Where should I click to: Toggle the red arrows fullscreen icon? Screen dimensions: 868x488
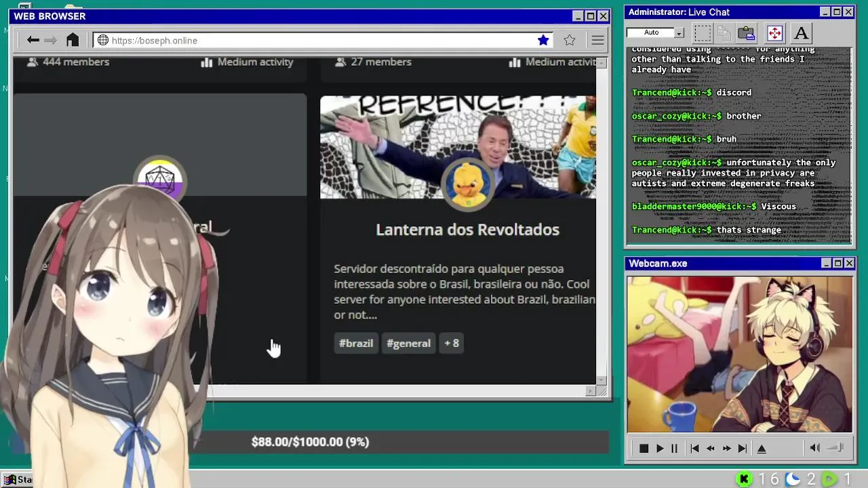click(x=774, y=33)
